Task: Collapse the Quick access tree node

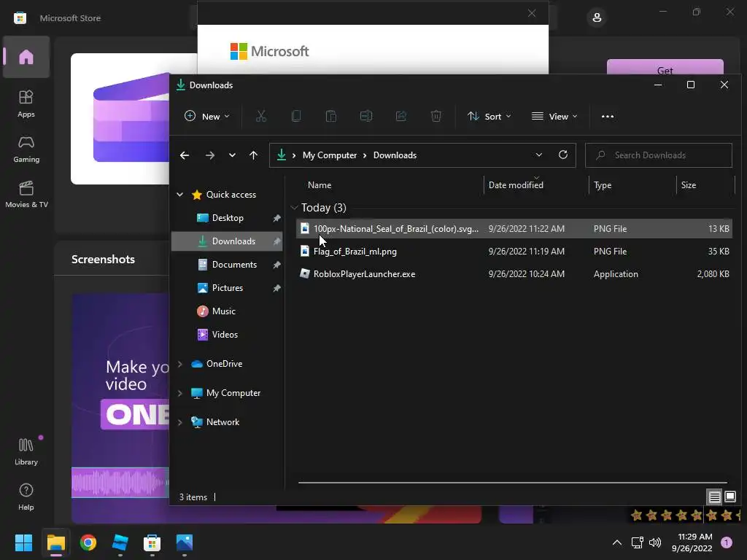Action: coord(180,194)
